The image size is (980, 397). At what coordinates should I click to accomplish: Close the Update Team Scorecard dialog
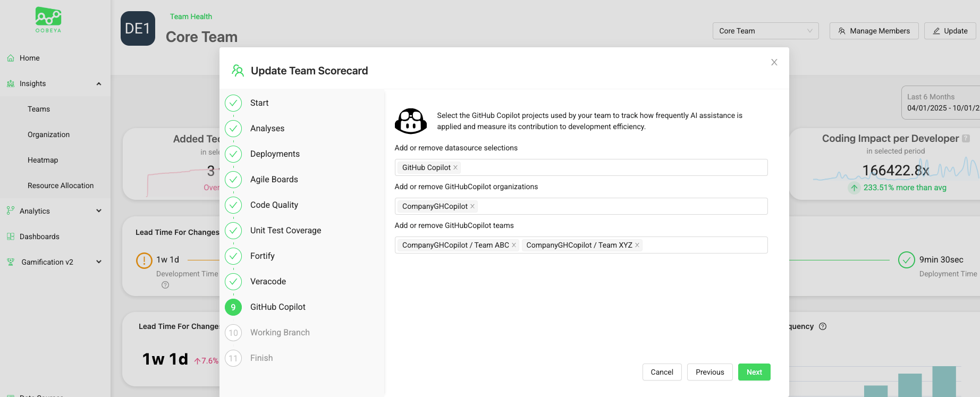click(x=774, y=62)
